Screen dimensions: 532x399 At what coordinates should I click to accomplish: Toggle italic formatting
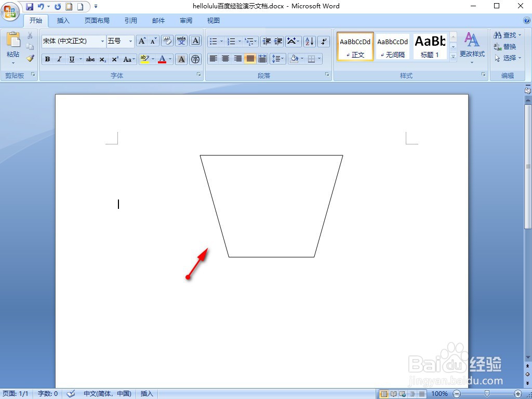[59, 59]
